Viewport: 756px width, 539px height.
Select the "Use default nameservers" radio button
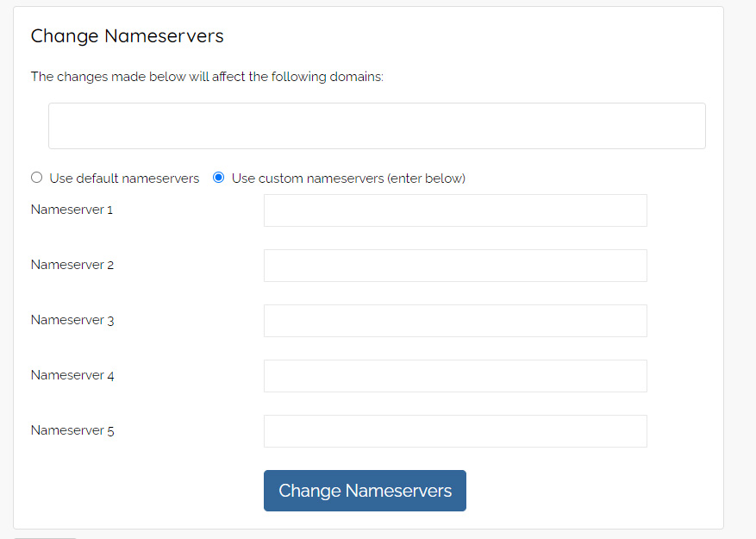point(36,178)
